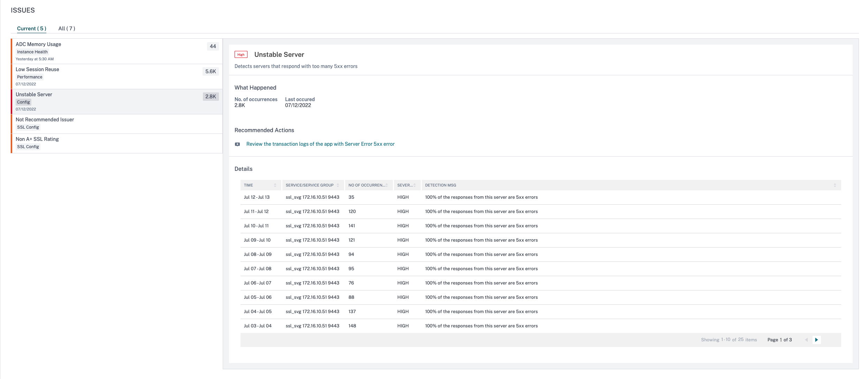This screenshot has width=868, height=379.
Task: Select the Current (5) tab
Action: click(31, 29)
